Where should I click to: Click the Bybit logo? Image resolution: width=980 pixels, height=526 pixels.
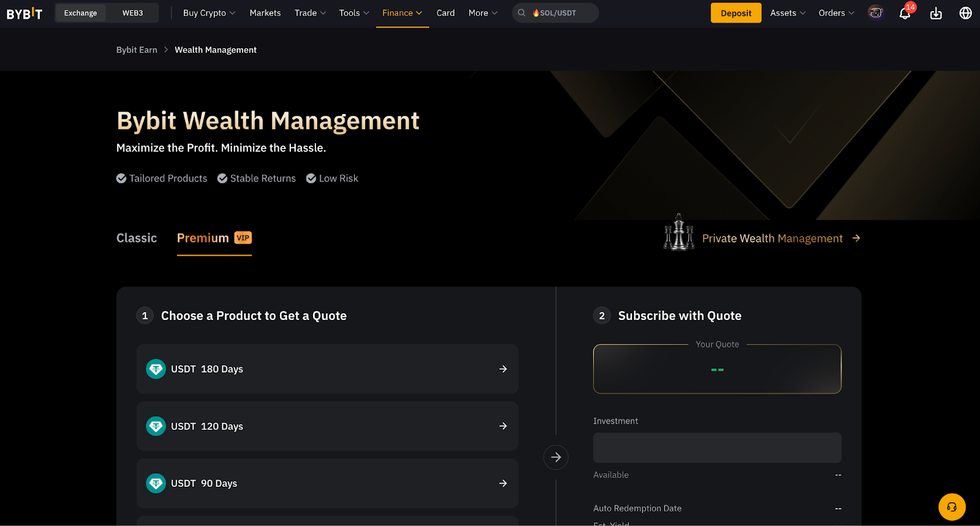click(24, 13)
